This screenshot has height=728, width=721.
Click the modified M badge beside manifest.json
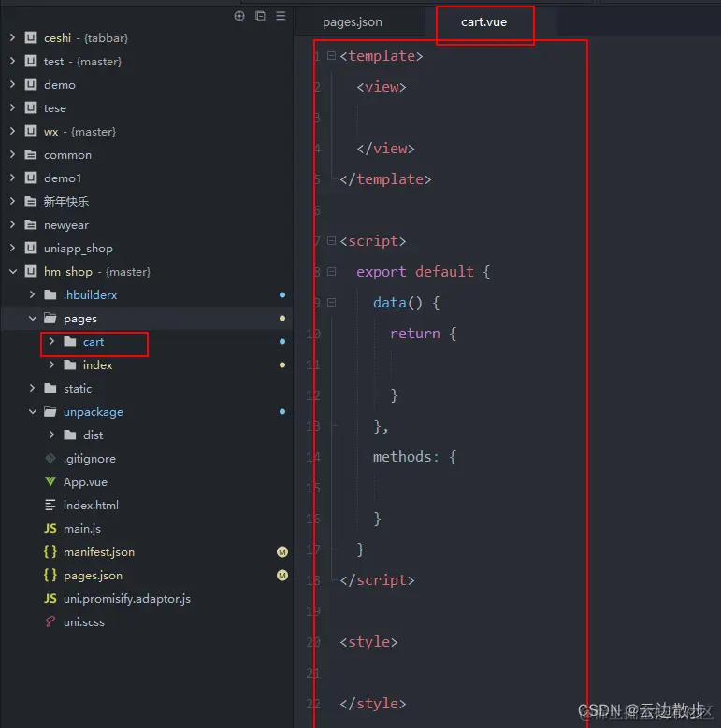(x=282, y=551)
